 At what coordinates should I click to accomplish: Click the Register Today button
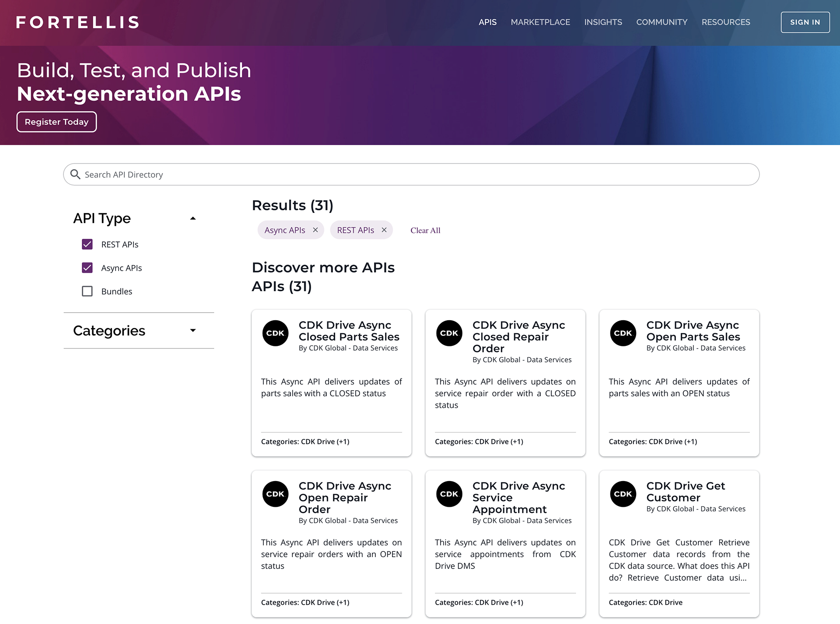click(x=56, y=122)
